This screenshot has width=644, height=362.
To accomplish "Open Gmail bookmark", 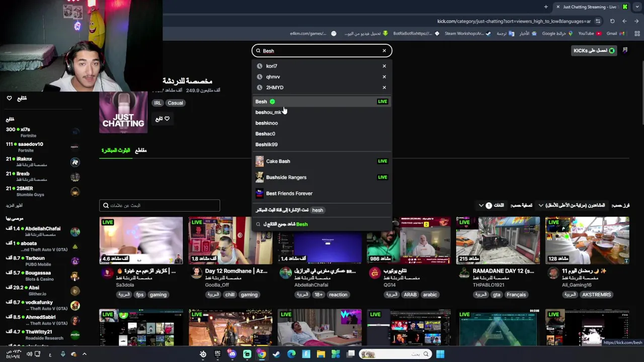I will pos(615,34).
